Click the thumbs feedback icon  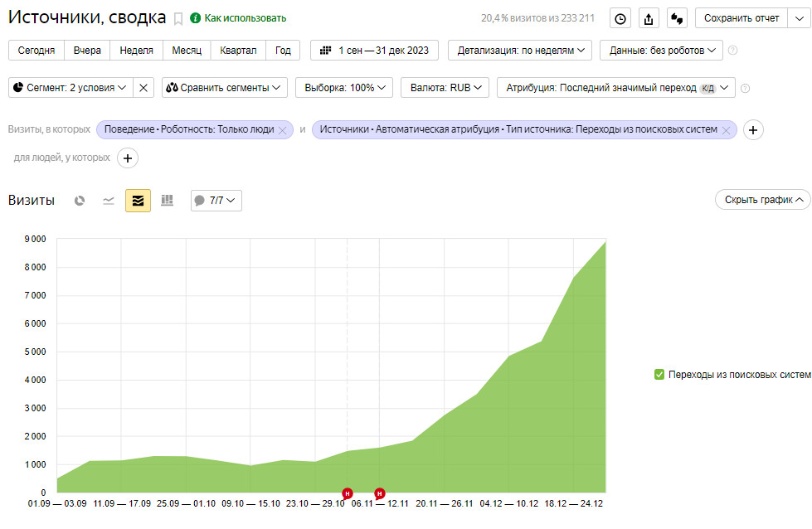coord(677,18)
